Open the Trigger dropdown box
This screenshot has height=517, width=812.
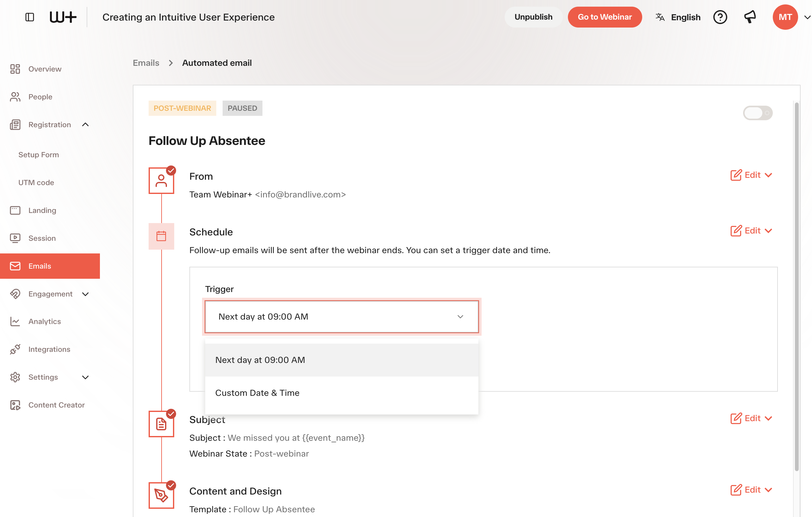(x=341, y=316)
